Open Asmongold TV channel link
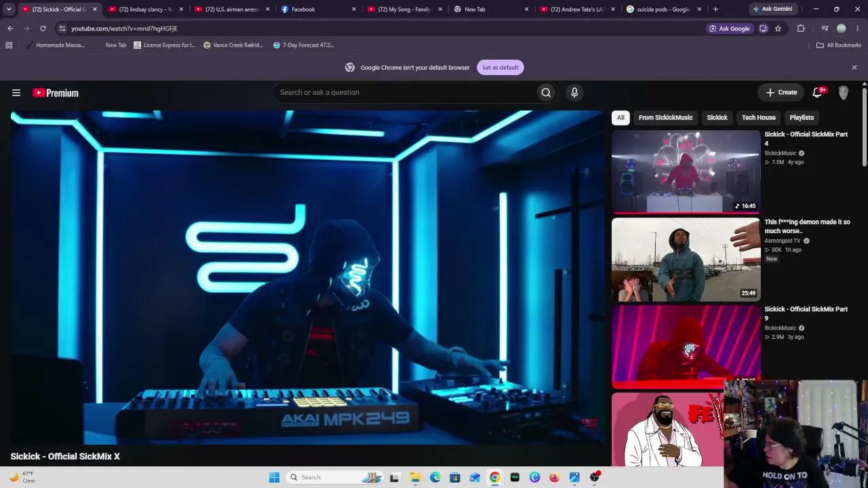This screenshot has width=868, height=488. coord(783,241)
